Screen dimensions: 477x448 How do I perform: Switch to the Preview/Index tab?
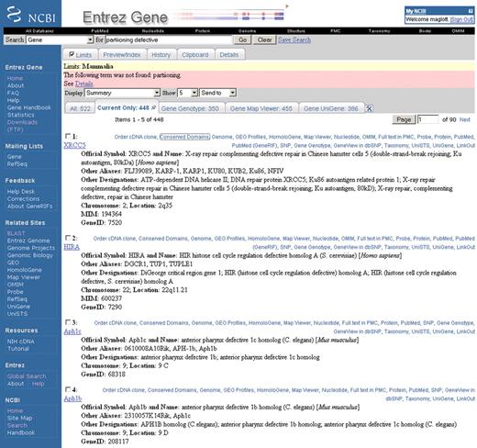click(122, 55)
